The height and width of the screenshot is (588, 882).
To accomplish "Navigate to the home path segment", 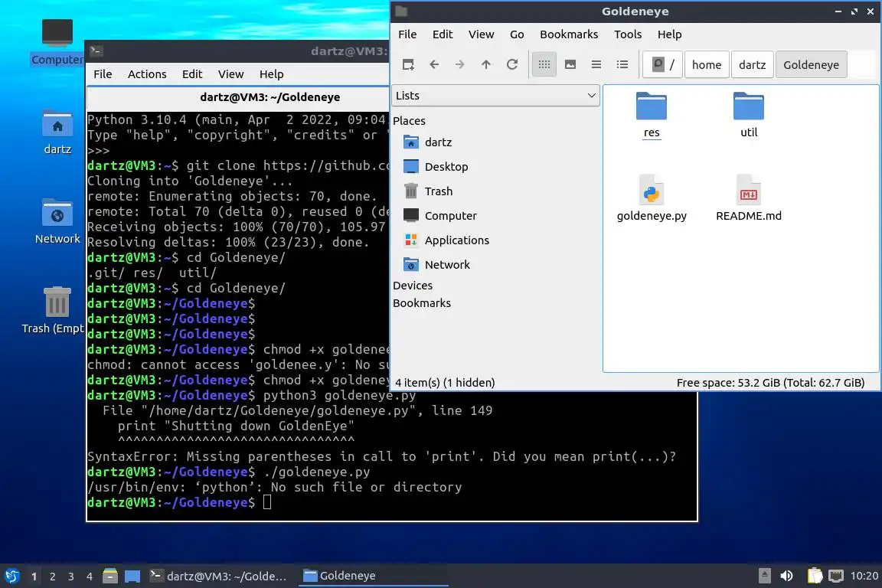I will [707, 65].
